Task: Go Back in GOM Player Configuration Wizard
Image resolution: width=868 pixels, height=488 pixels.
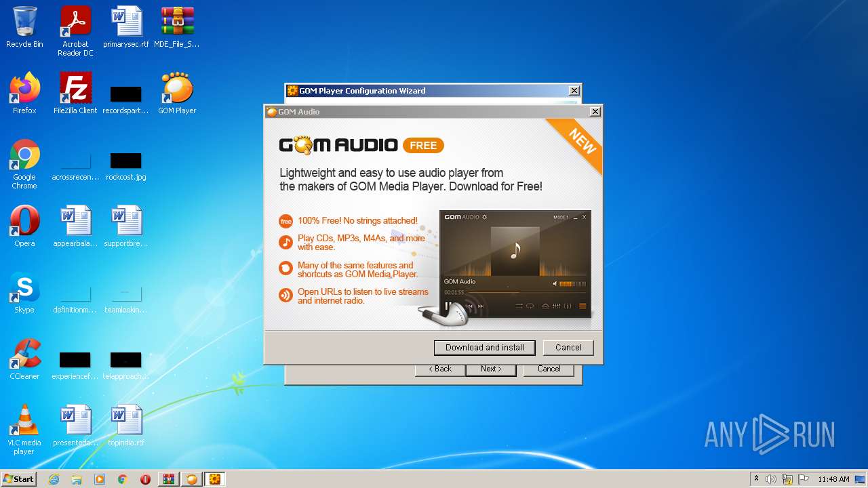Action: [440, 369]
